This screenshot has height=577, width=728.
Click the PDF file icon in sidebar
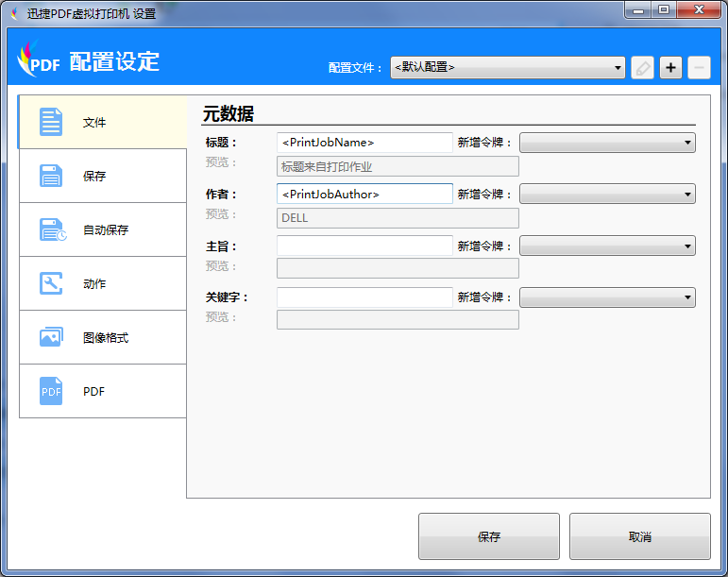pos(51,391)
